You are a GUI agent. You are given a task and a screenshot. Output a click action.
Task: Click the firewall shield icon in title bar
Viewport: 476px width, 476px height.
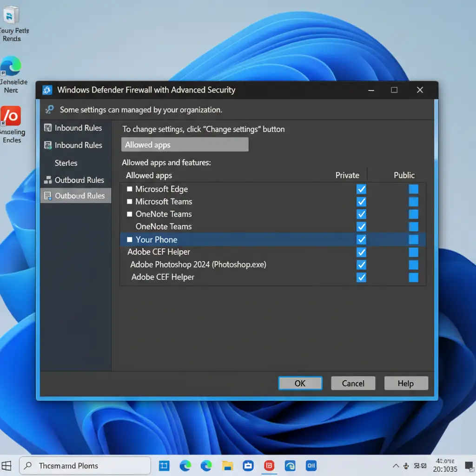point(47,90)
